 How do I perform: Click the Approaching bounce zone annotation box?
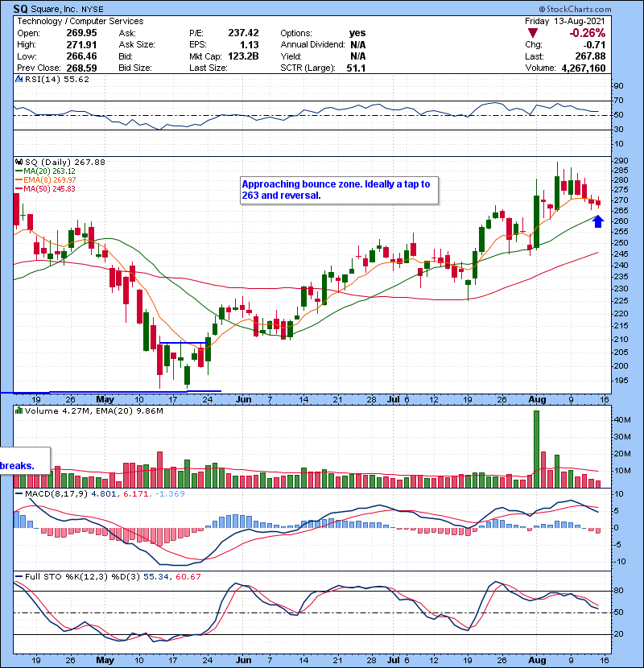point(339,190)
